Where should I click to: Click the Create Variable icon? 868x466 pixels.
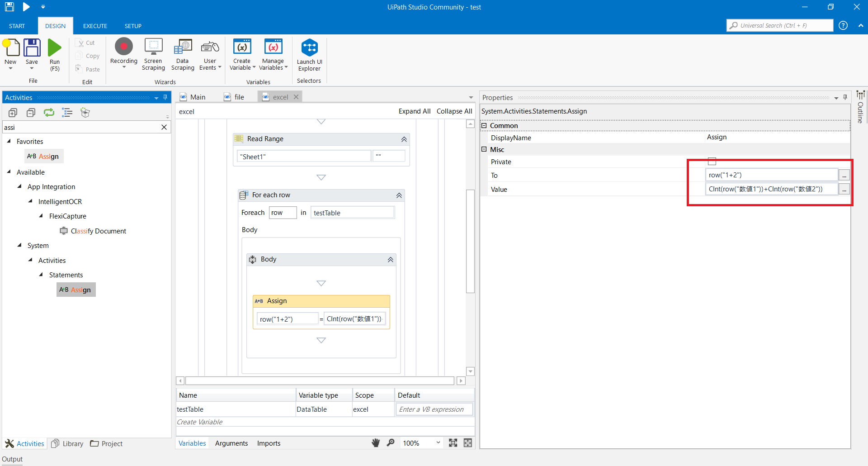[x=242, y=47]
